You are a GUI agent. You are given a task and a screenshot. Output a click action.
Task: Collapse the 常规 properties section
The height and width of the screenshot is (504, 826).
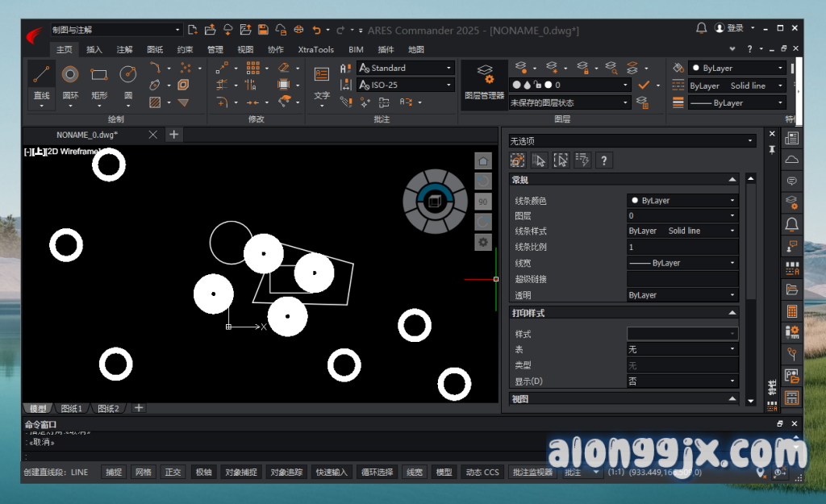pos(732,180)
